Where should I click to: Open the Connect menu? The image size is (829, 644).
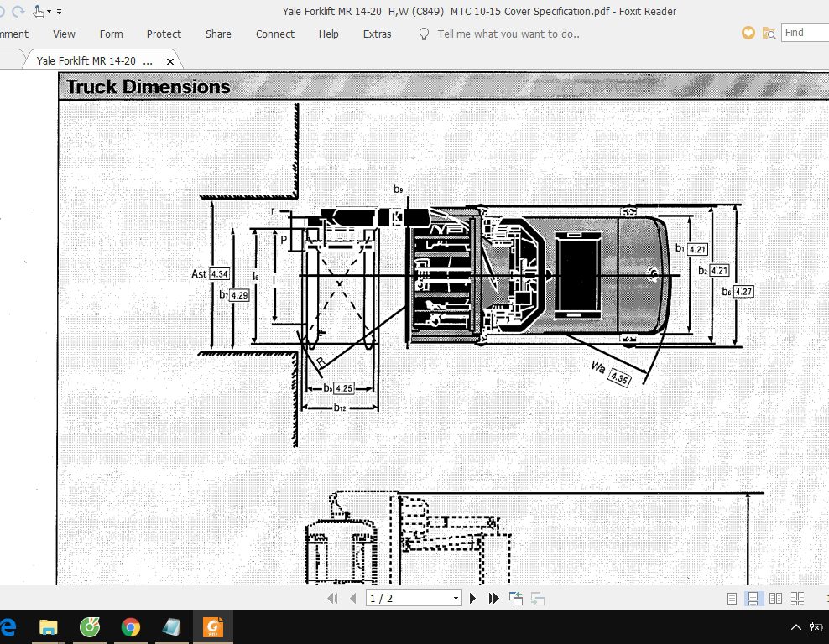[x=274, y=34]
